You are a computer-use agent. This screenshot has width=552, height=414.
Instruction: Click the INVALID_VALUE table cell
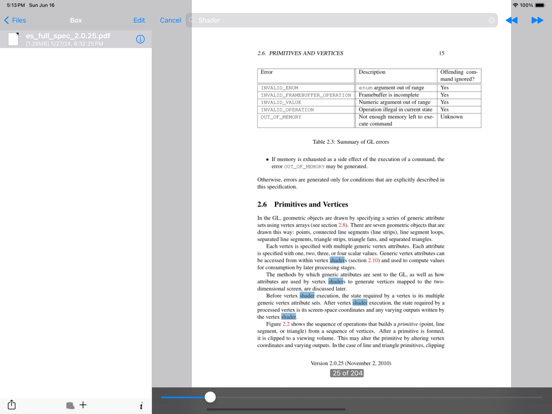point(306,102)
